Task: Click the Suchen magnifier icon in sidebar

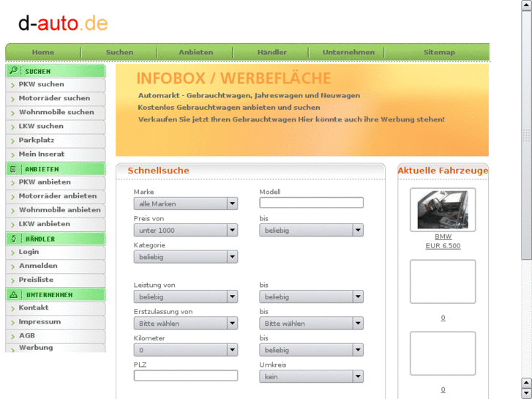Action: (x=13, y=70)
